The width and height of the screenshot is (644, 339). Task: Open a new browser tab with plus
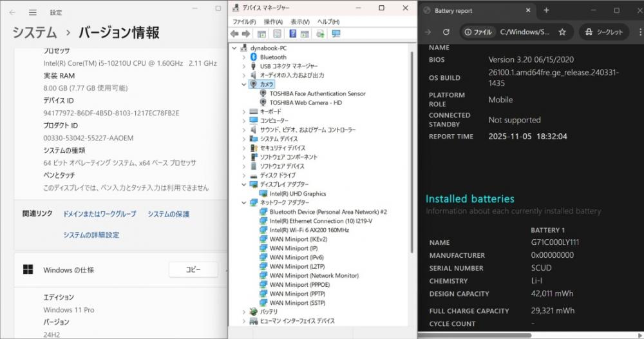coord(546,10)
